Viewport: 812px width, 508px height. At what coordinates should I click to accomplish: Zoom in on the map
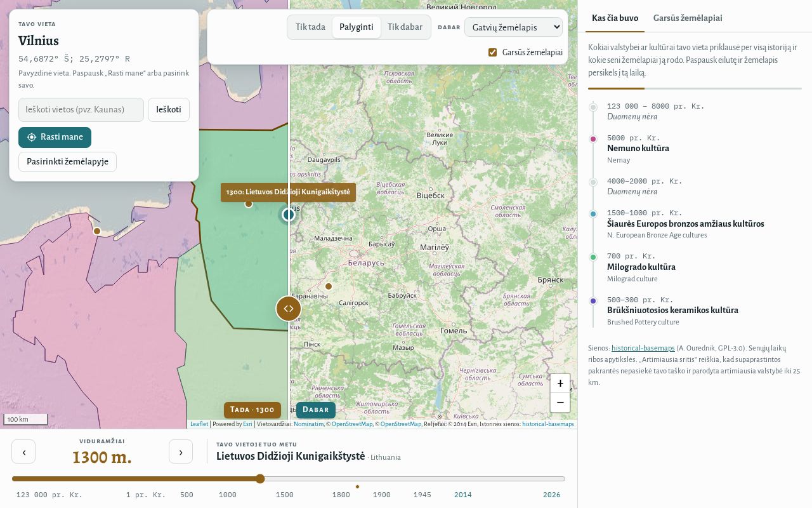[560, 384]
